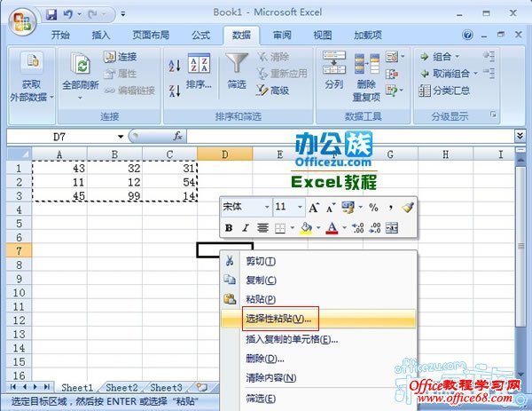
Task: Click 分类汇总 subtotal
Action: pyautogui.click(x=444, y=91)
